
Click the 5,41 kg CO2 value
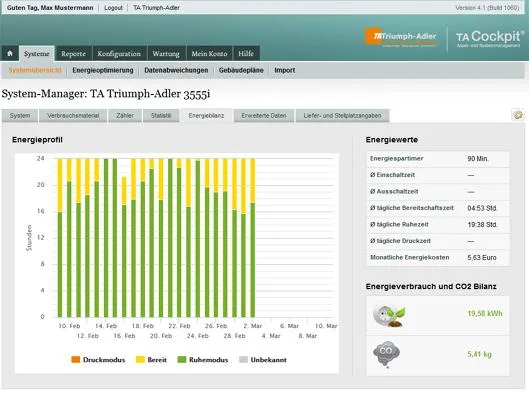pyautogui.click(x=479, y=354)
